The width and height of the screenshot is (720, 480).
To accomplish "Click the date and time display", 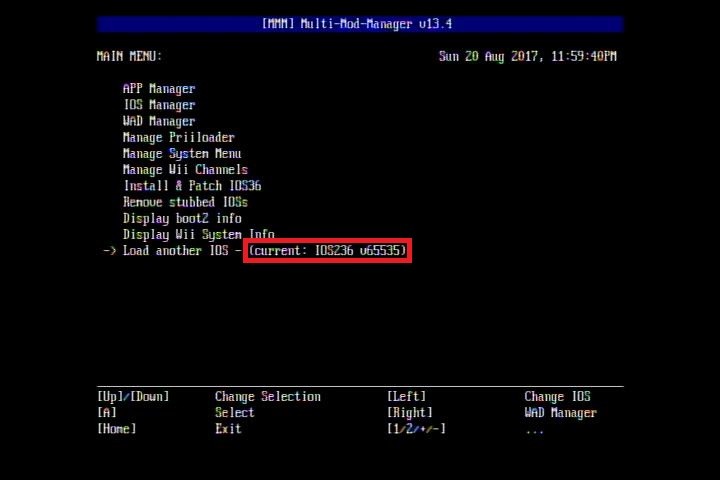I will [x=528, y=56].
